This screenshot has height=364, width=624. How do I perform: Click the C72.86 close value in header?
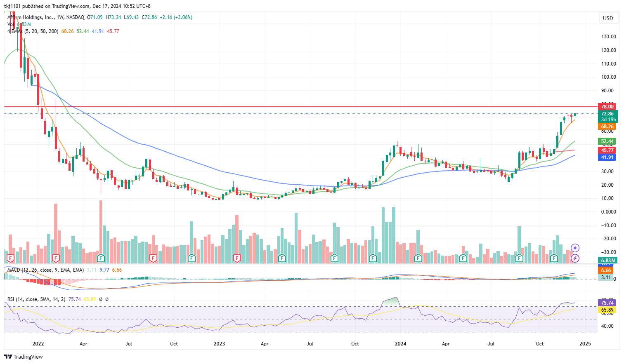click(x=149, y=17)
